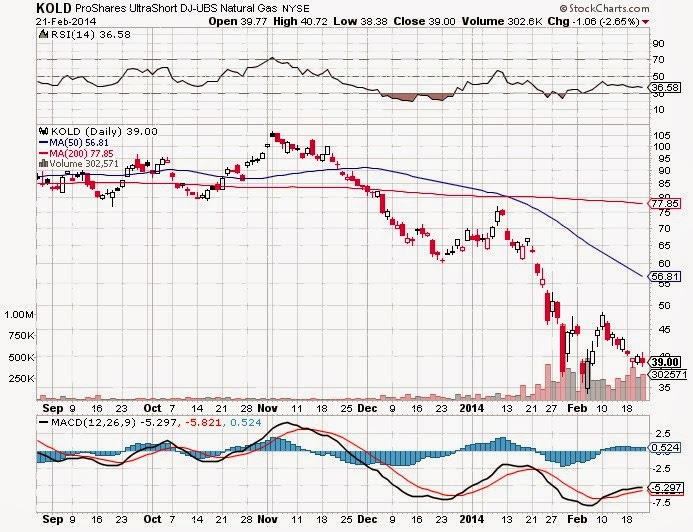Click the Sep label on MACD axis
The image size is (693, 532).
[53, 519]
